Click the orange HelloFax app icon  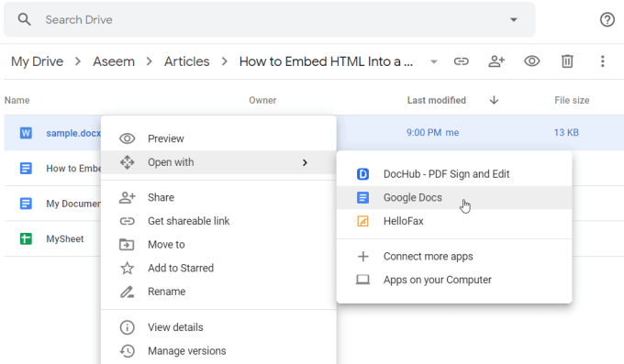362,221
